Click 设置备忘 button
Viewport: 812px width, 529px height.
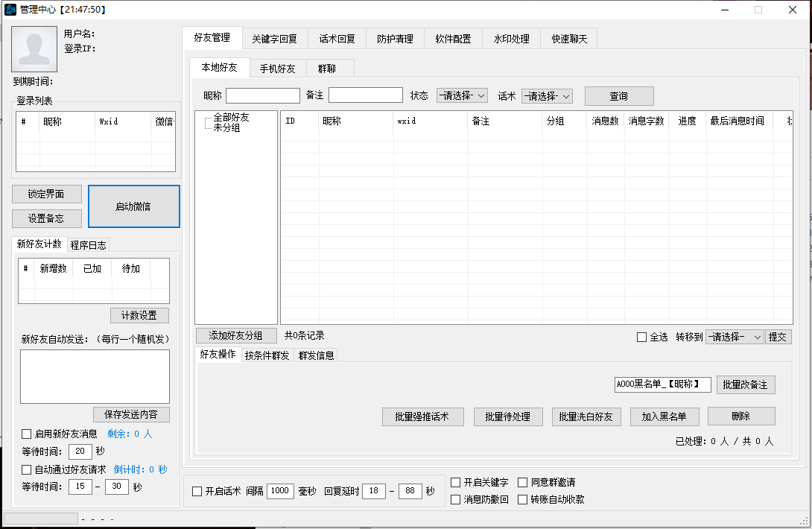point(47,218)
